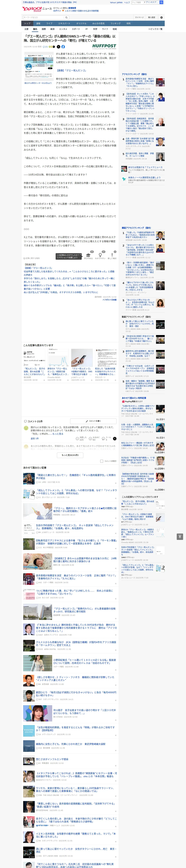Open recommended card 死去した「血液内科医を目指すがんサバイバー」
This screenshot has width=186, height=868.
tap(105, 365)
